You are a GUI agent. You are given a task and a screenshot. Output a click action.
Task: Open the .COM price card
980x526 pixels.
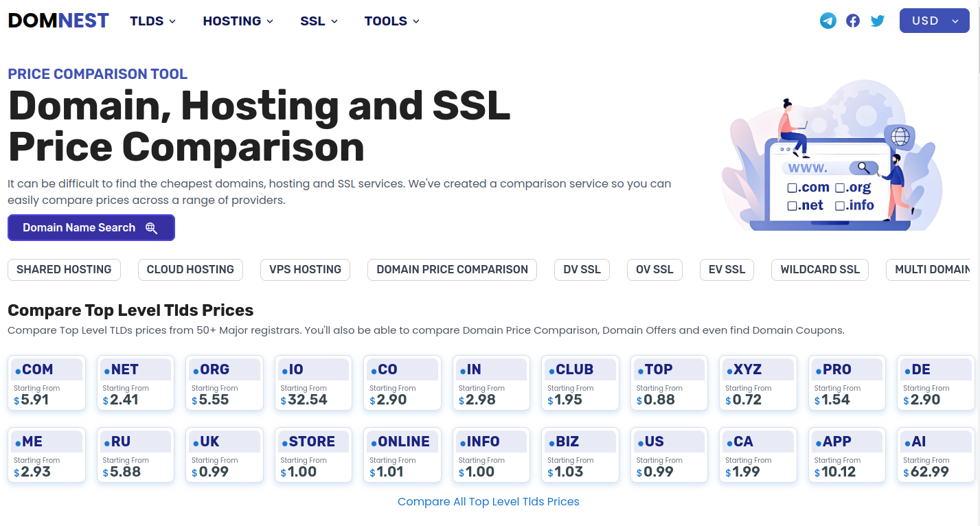coord(47,383)
